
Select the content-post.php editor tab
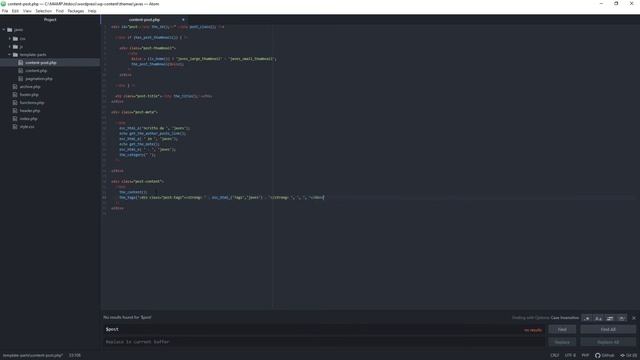point(144,20)
